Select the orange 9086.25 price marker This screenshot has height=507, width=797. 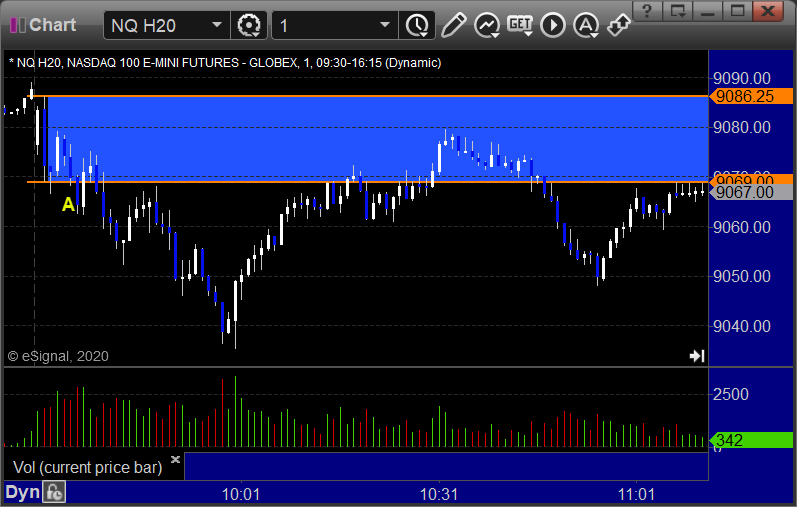(751, 96)
